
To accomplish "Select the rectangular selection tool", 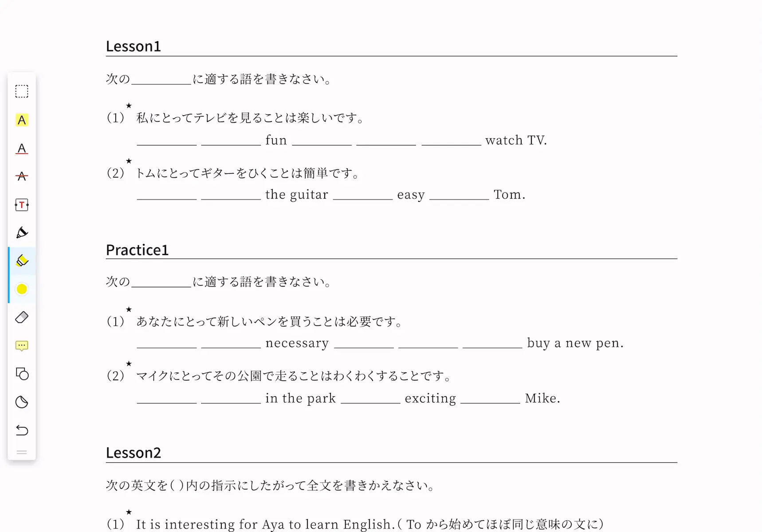I will (x=22, y=91).
